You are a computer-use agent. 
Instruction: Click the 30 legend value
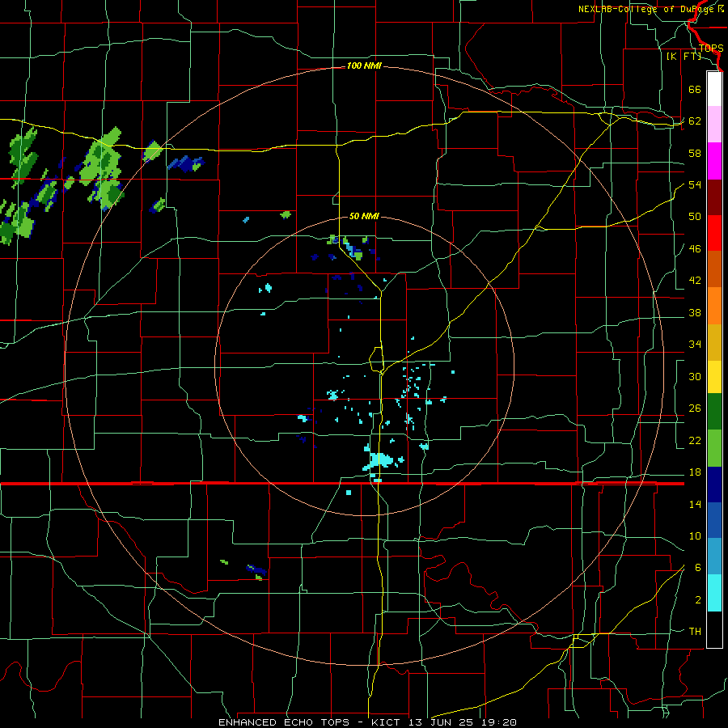click(695, 376)
